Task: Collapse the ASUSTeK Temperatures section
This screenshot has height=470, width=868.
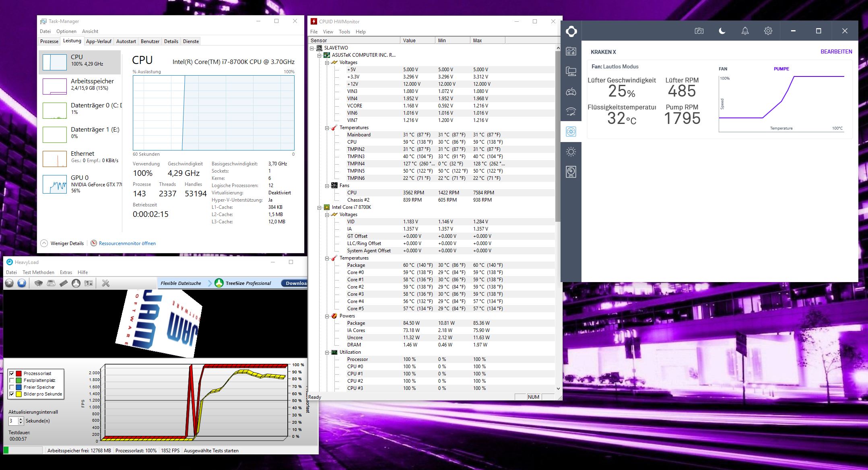Action: pyautogui.click(x=327, y=128)
